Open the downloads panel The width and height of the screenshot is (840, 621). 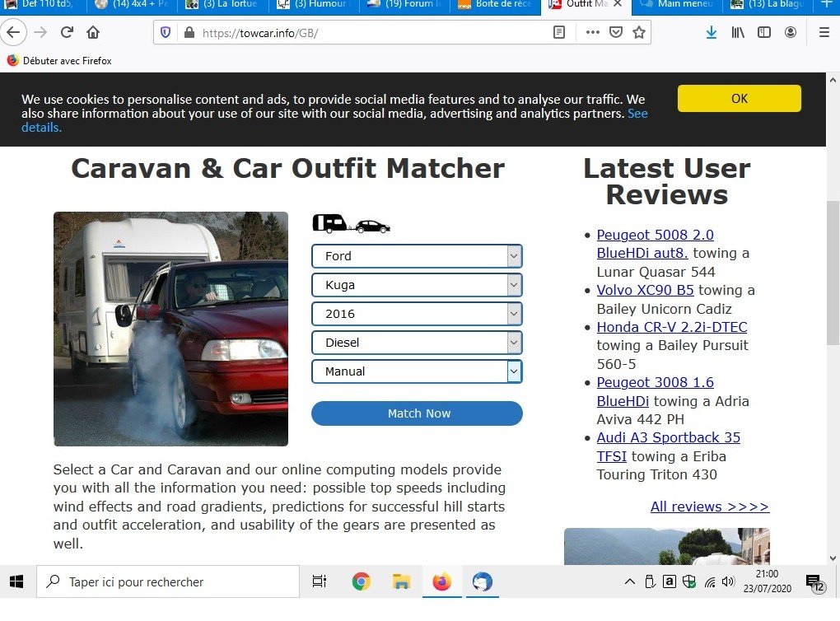[x=712, y=33]
